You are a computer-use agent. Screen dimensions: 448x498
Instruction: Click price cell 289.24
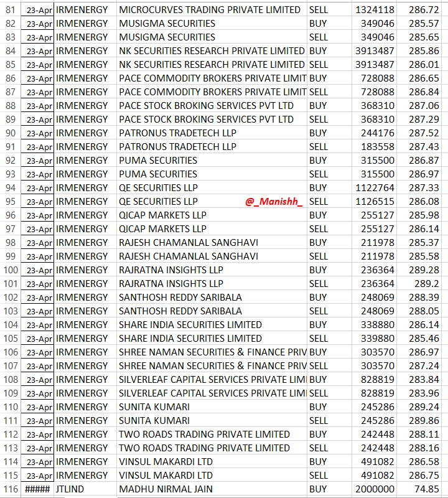419,406
